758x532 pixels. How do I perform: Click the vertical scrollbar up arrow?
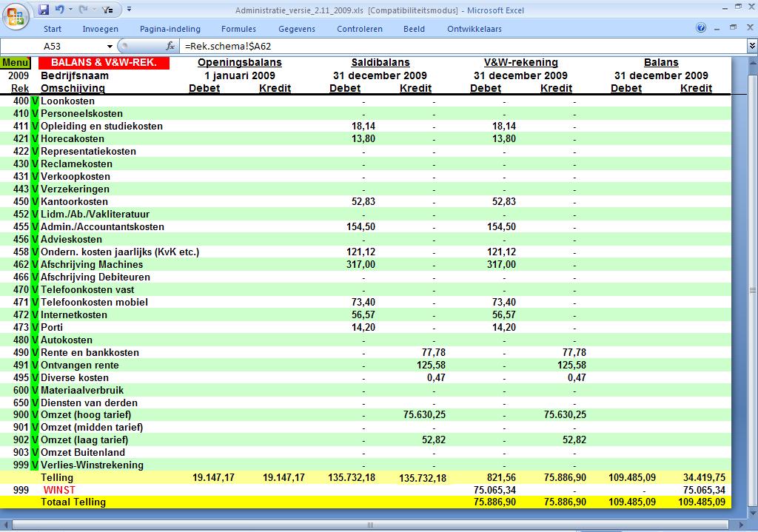(751, 63)
